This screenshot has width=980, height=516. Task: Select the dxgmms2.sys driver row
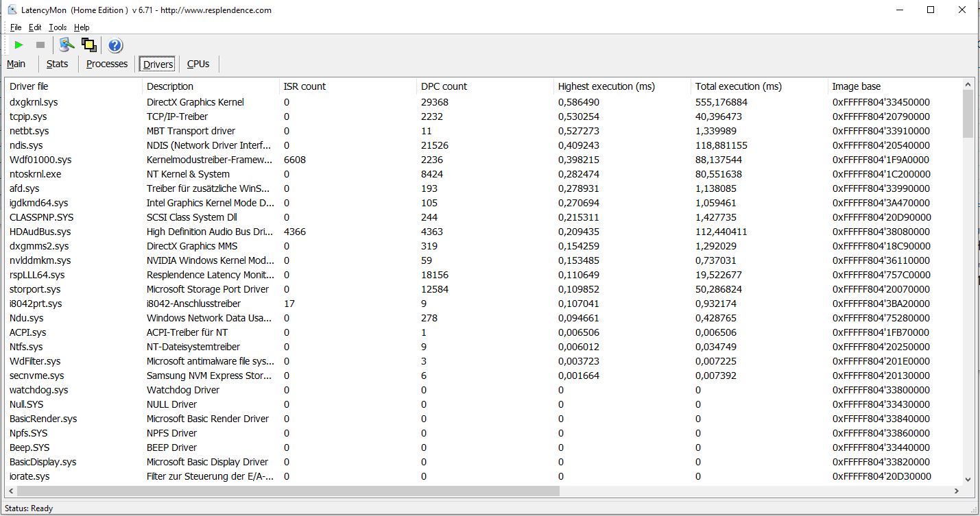483,246
